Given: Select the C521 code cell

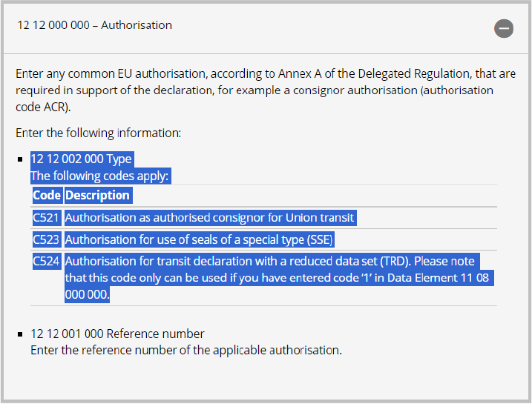Looking at the screenshot, I should (46, 218).
